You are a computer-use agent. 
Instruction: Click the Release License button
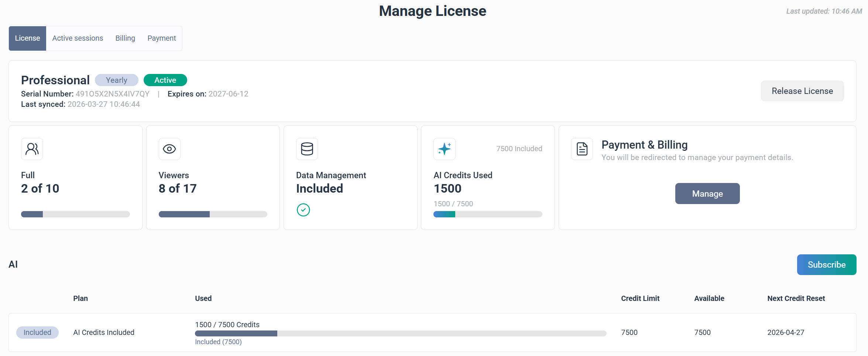(802, 91)
